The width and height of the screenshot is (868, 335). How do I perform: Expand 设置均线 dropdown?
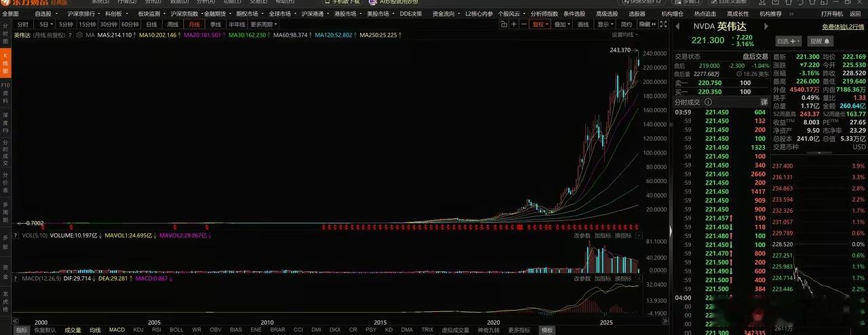(x=625, y=35)
